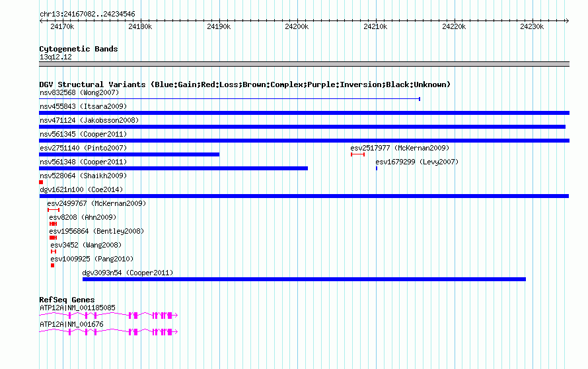588x369 pixels.
Task: Click the esv2499767 (McKernan2009) label
Action: (x=96, y=203)
